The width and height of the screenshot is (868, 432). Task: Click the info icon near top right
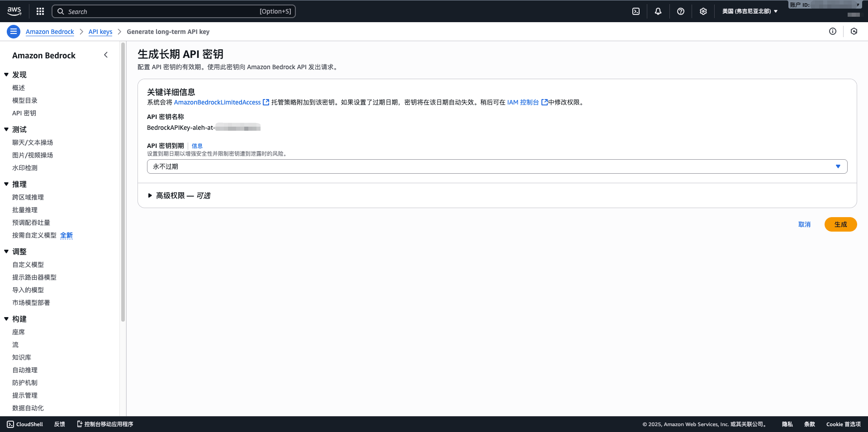coord(833,31)
